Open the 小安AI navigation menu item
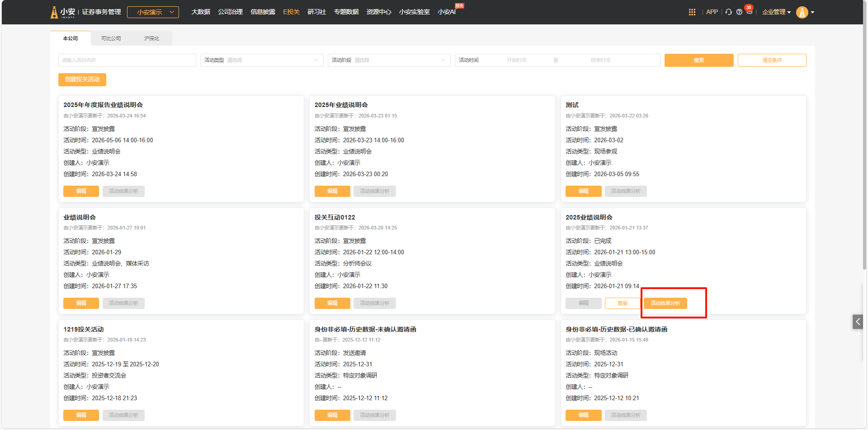 446,12
